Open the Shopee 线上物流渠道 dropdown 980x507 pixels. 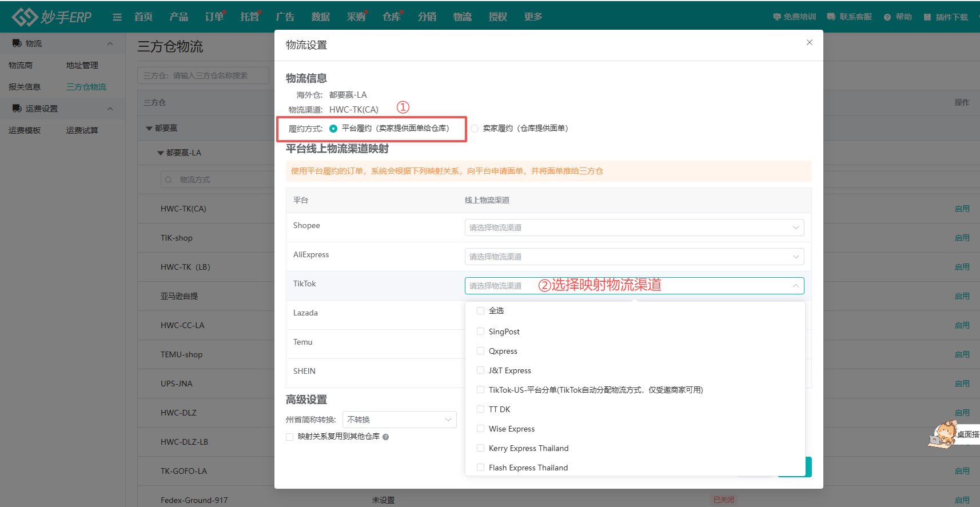pos(634,227)
